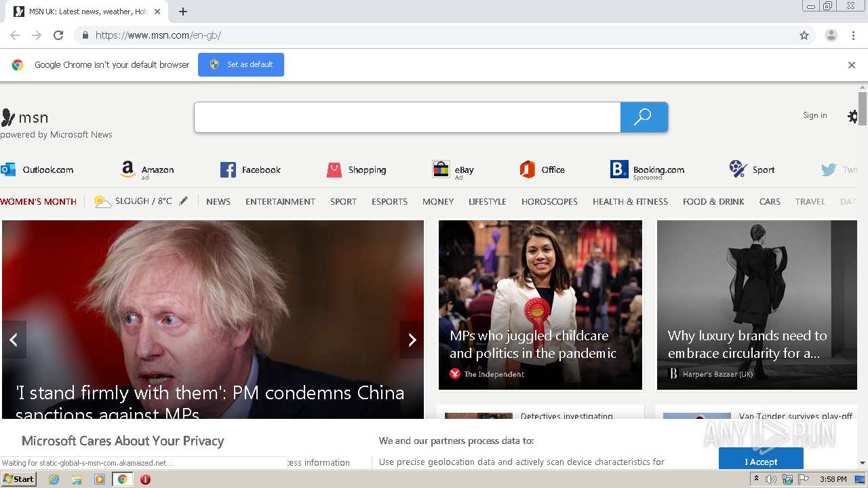
Task: Click the browser back arrow
Action: tap(15, 35)
